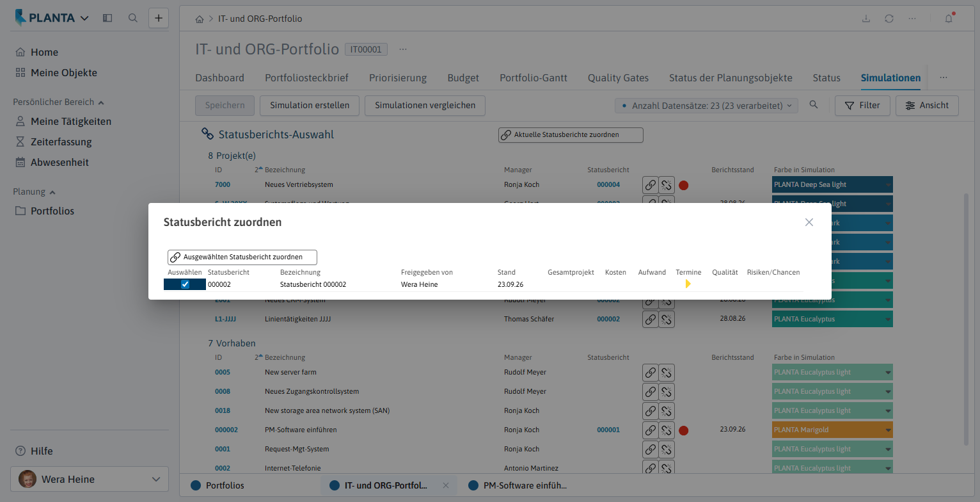Switch to the Quality Gates tab
The image size is (980, 502).
618,78
